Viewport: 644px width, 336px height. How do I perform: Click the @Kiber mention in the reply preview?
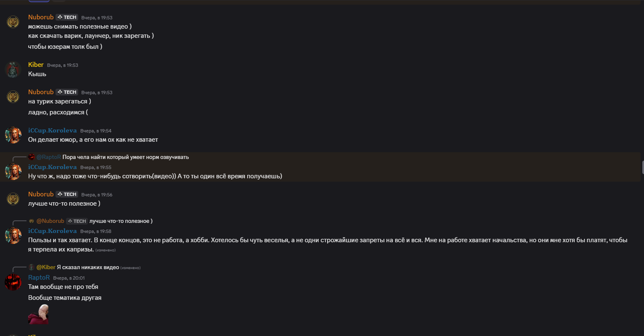(x=46, y=267)
